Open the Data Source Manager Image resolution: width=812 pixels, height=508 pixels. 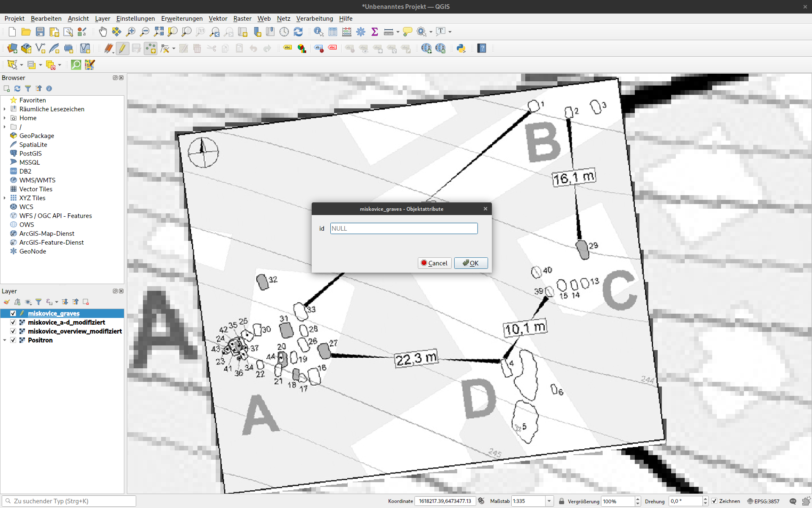(x=12, y=48)
